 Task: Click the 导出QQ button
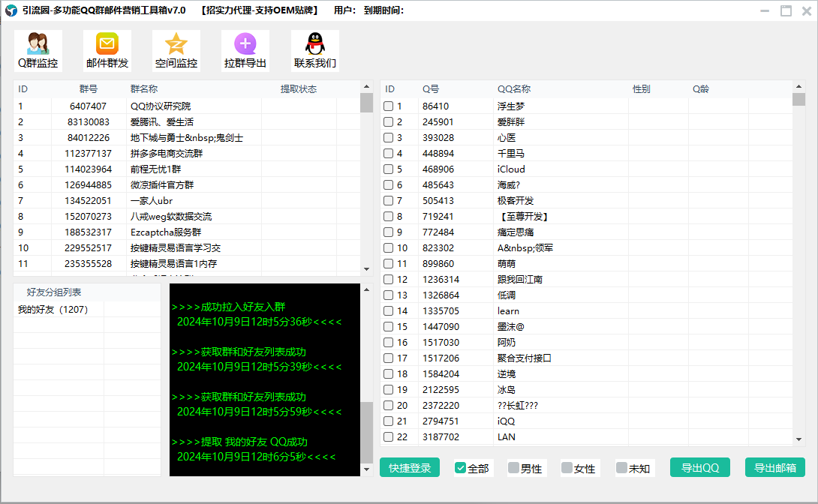(700, 467)
